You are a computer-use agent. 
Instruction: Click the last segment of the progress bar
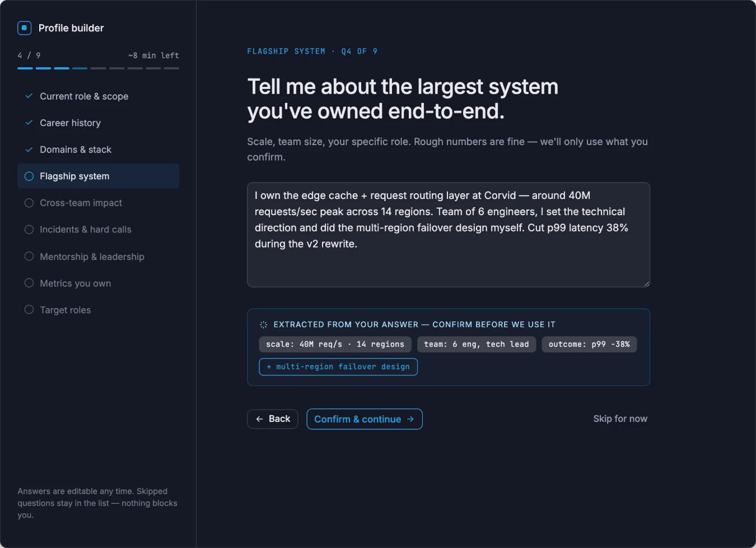(171, 68)
